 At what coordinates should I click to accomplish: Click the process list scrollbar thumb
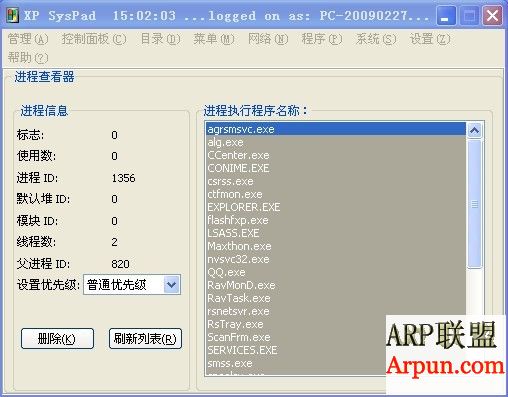(x=474, y=204)
